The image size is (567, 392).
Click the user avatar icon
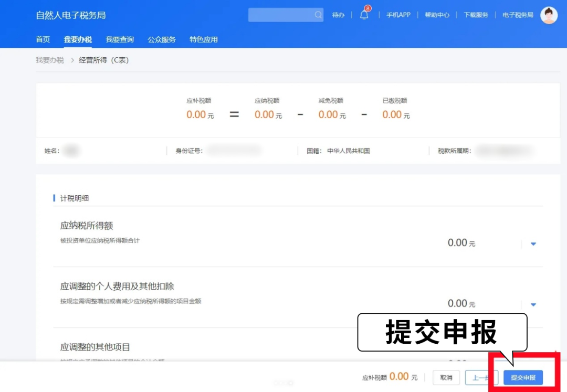(x=549, y=15)
